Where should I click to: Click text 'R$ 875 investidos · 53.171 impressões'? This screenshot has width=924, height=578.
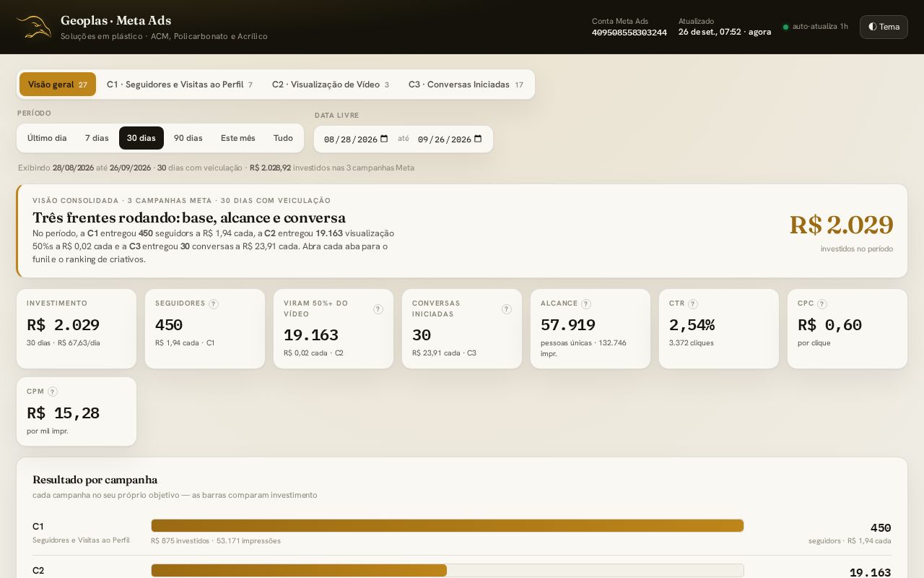tap(216, 541)
